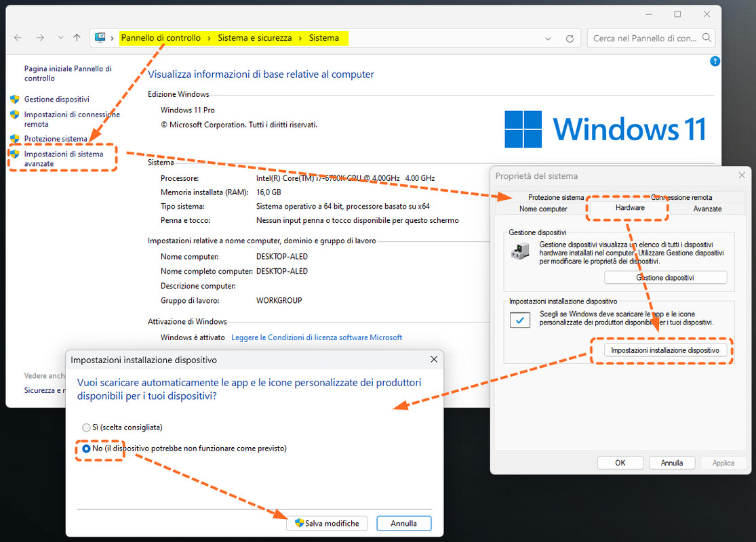Go back with the back arrow

18,37
